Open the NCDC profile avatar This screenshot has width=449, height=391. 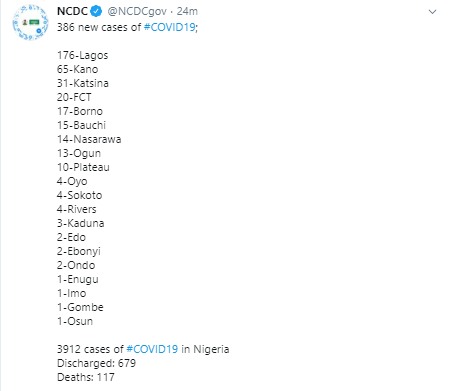pos(30,22)
